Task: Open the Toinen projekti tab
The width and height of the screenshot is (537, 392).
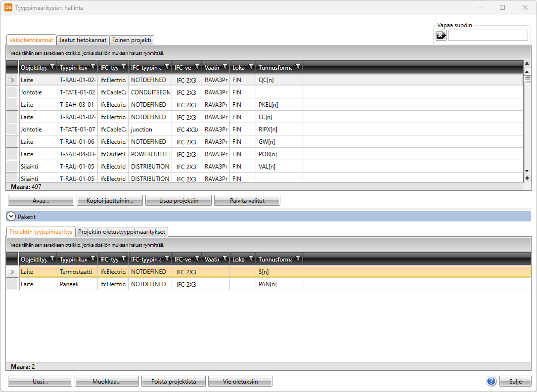Action: pyautogui.click(x=132, y=40)
